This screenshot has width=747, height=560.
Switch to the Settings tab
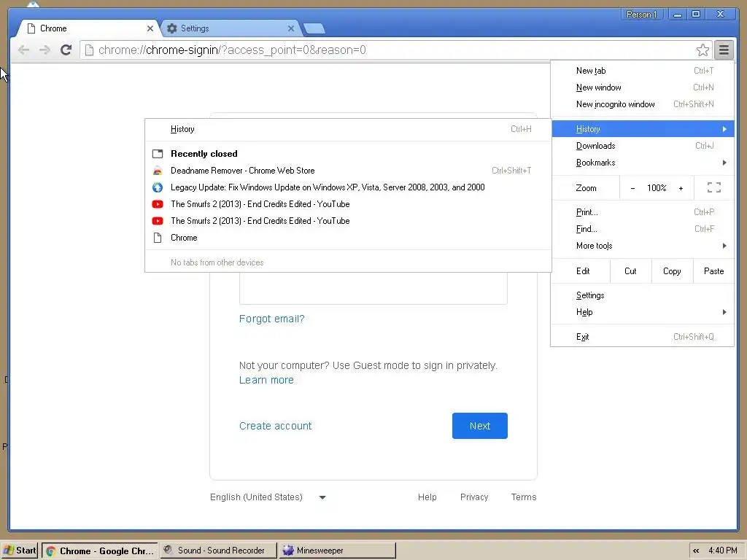coord(231,28)
